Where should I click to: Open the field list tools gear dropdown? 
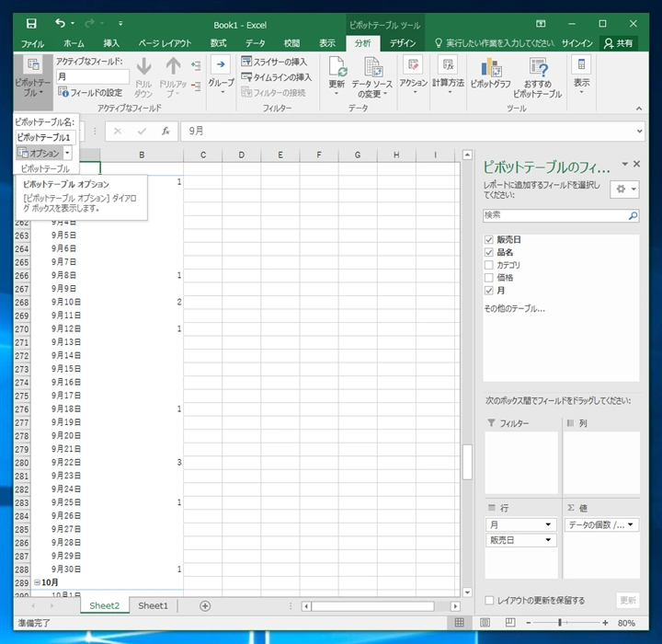[624, 190]
